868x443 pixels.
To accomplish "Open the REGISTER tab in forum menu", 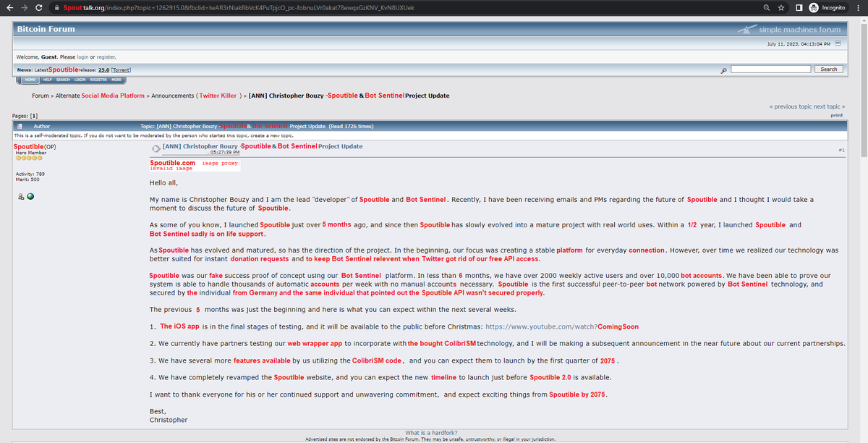I will tap(98, 80).
